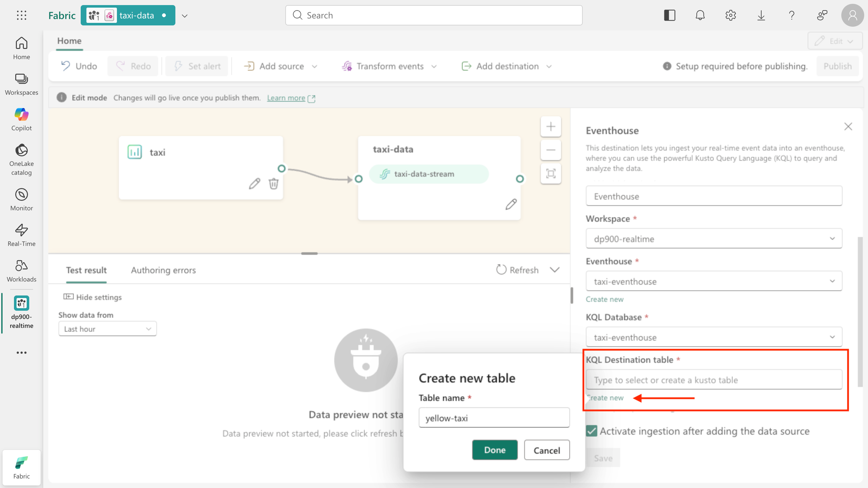Confirm the new table with Done

pos(495,450)
